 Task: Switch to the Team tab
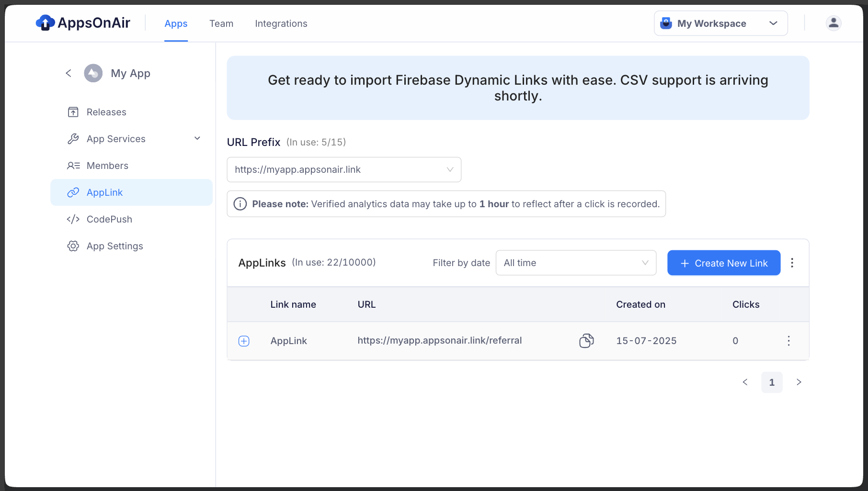(x=221, y=23)
